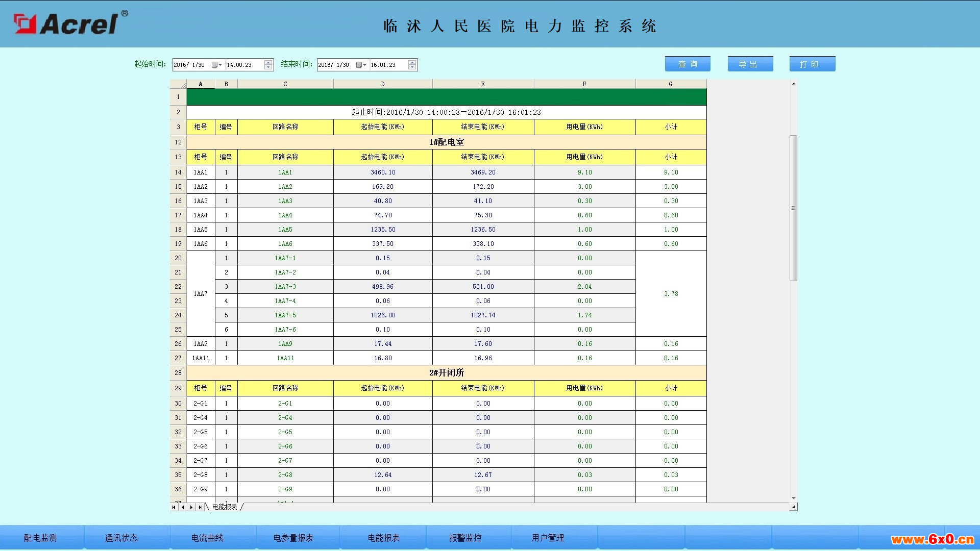Jump to last sheet tab arrow
The image size is (980, 551).
(200, 507)
